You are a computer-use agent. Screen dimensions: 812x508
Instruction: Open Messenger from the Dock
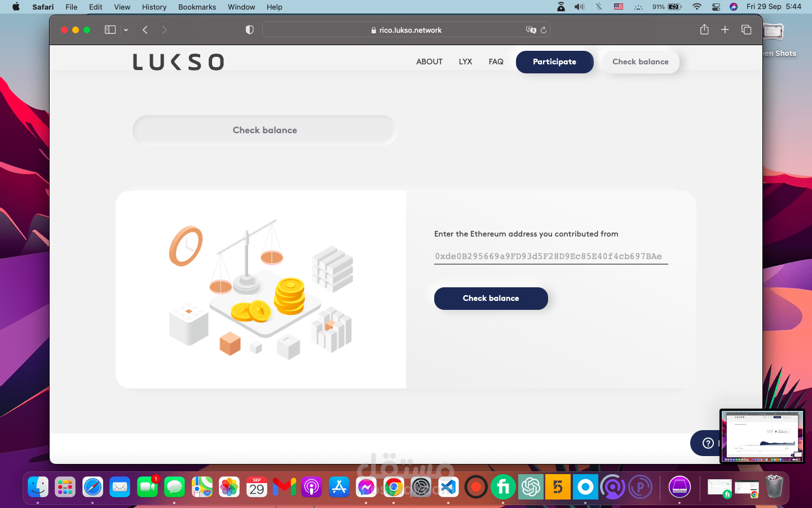(x=367, y=487)
